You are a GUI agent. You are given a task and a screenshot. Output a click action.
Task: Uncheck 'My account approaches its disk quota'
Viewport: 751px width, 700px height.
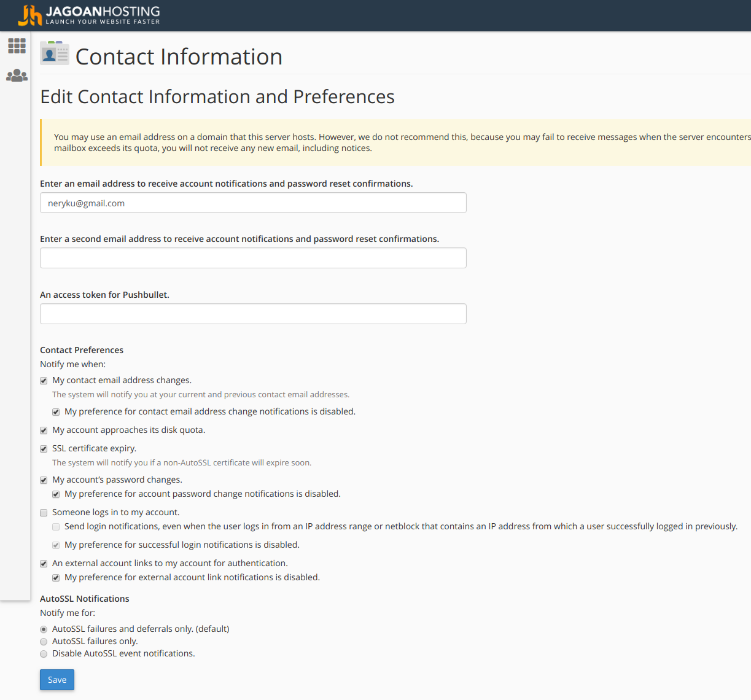(44, 430)
